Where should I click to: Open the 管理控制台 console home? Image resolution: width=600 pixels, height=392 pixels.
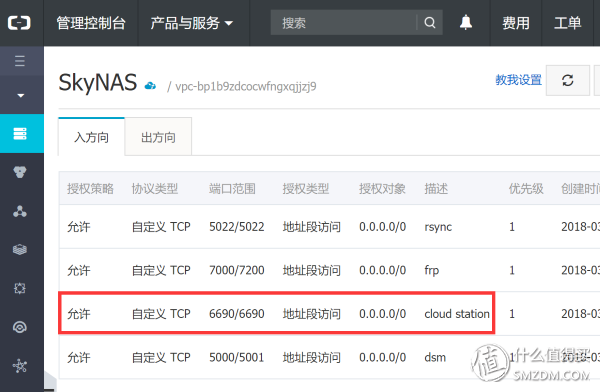coord(91,23)
